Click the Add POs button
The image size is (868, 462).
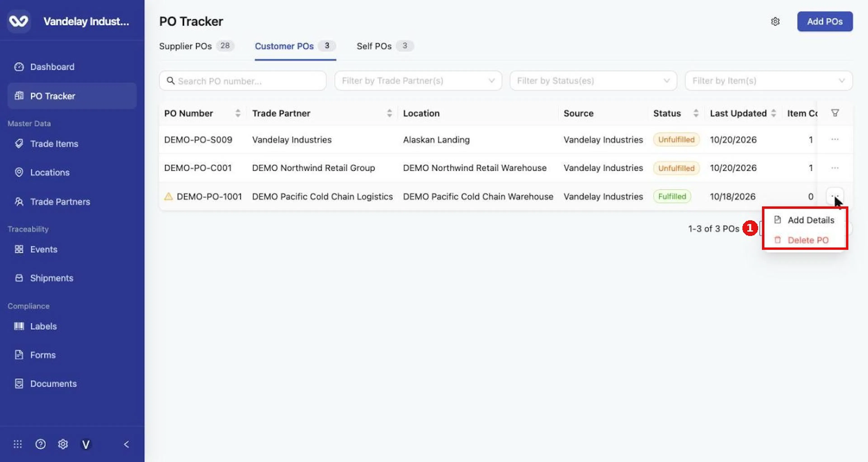[825, 21]
